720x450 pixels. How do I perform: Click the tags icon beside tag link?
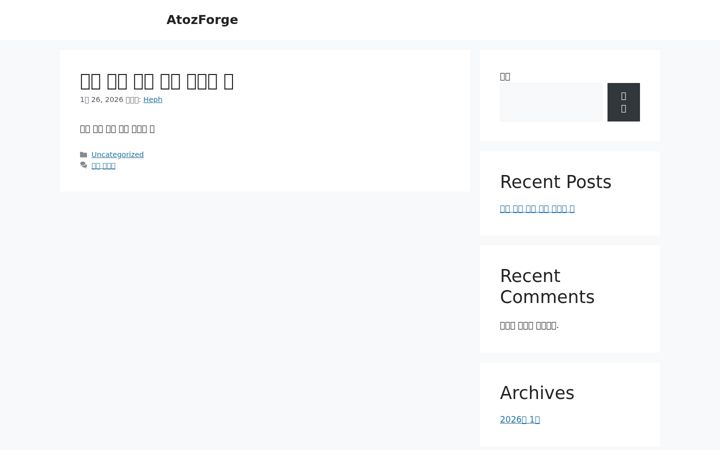click(x=84, y=165)
